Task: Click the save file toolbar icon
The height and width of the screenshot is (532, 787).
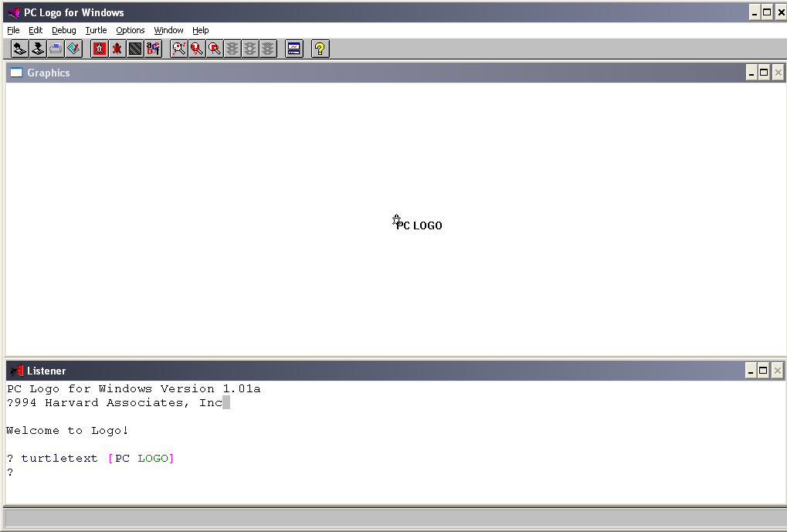Action: click(x=38, y=49)
